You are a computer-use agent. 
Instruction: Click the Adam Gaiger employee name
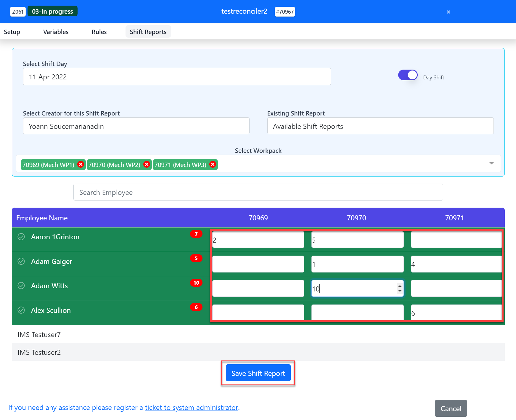[x=52, y=262]
